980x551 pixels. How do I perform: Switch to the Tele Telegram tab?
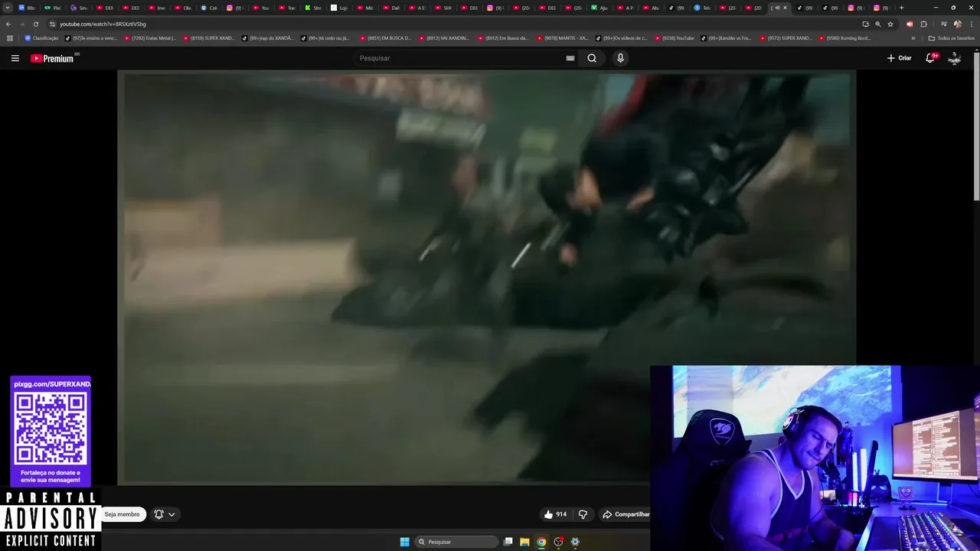point(702,8)
